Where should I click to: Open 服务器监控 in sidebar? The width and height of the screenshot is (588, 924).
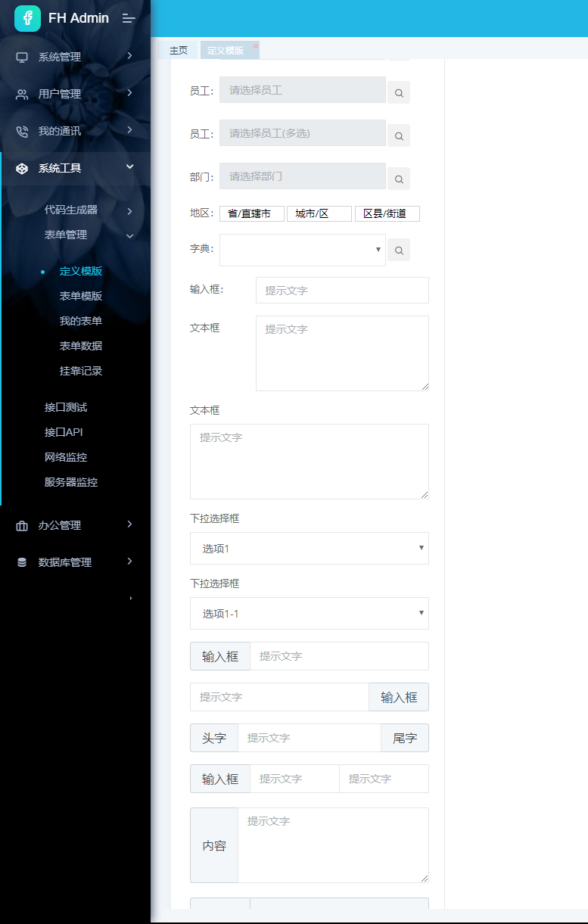[x=71, y=483]
